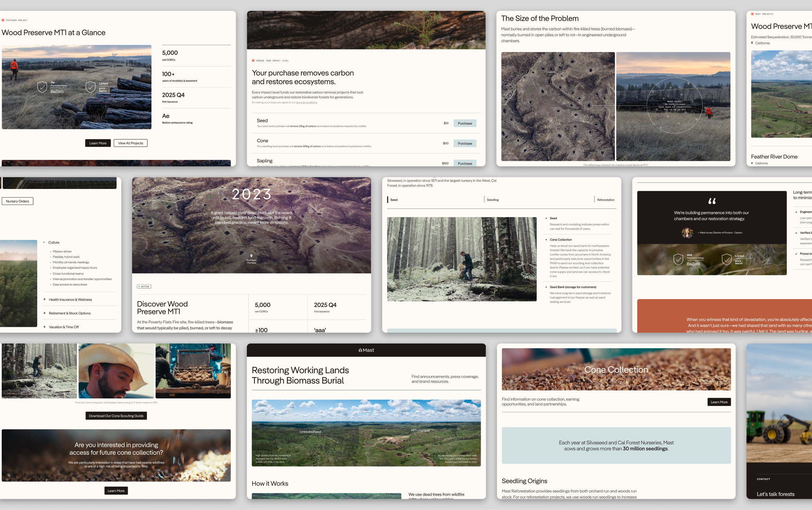Click 'Mission driven' culture bullet

[62, 251]
